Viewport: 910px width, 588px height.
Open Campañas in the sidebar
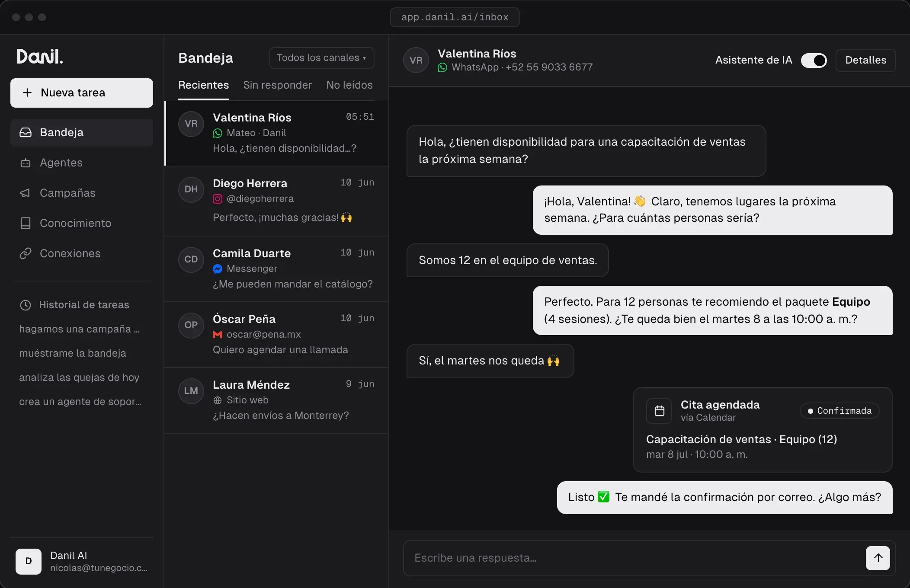point(82,193)
